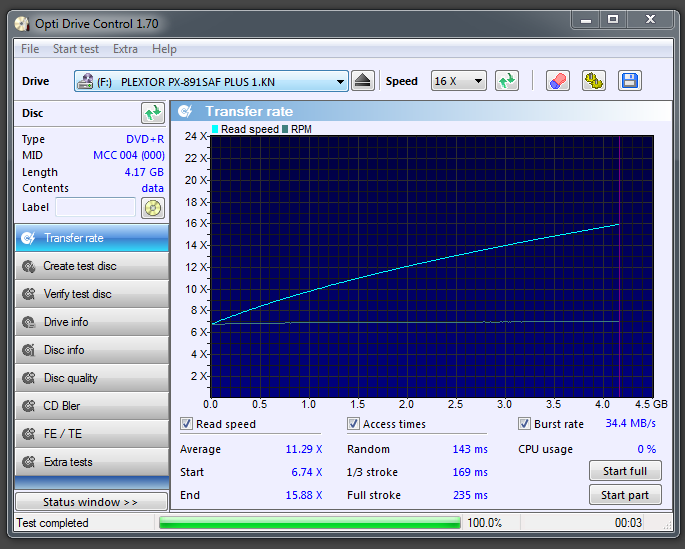Click the CPU usage value 0 %
The image size is (685, 549).
point(647,449)
